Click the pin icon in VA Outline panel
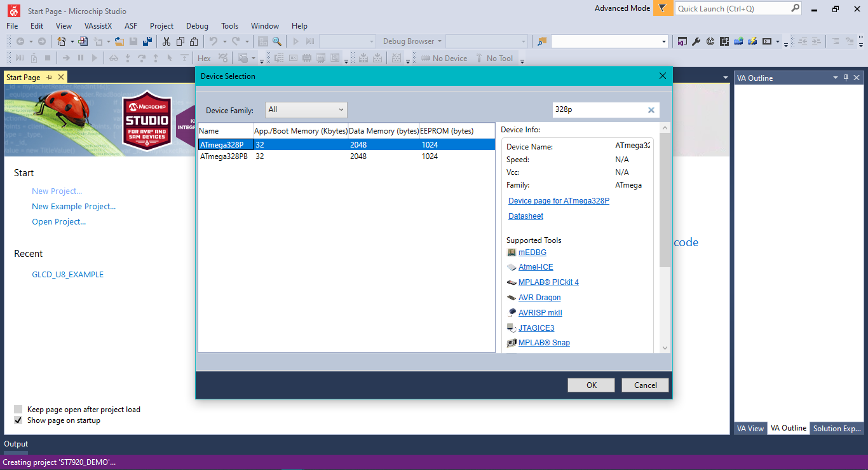 846,78
